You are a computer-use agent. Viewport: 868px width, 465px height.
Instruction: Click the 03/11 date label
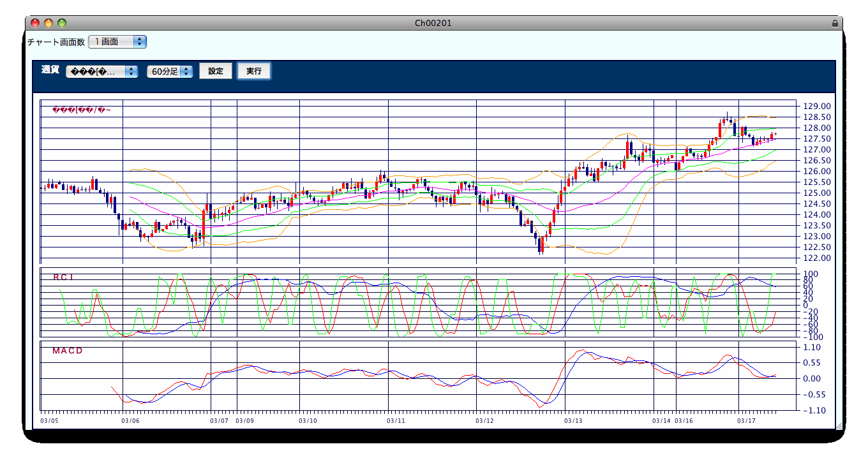pos(396,421)
